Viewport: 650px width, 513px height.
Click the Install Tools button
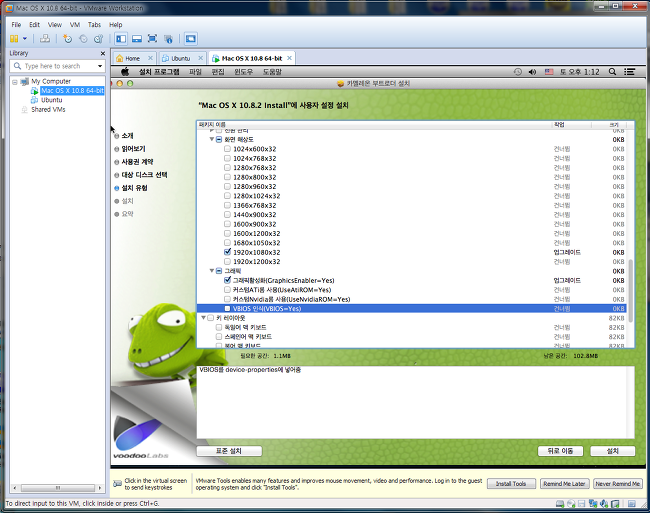[511, 484]
